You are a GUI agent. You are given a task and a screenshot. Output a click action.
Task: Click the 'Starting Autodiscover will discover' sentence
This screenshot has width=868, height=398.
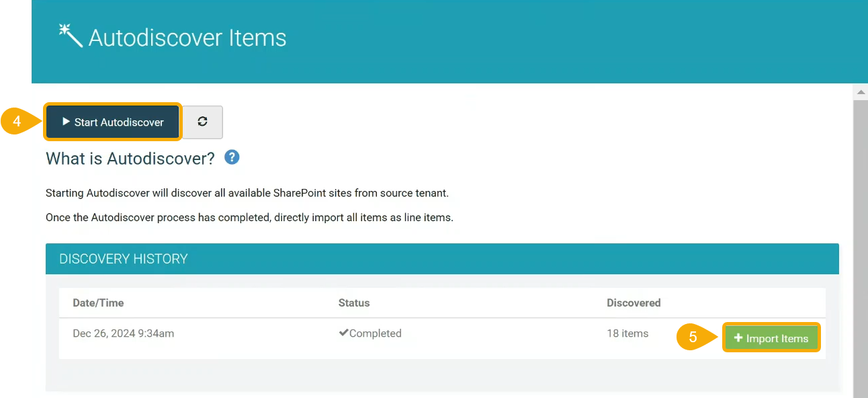pyautogui.click(x=247, y=193)
